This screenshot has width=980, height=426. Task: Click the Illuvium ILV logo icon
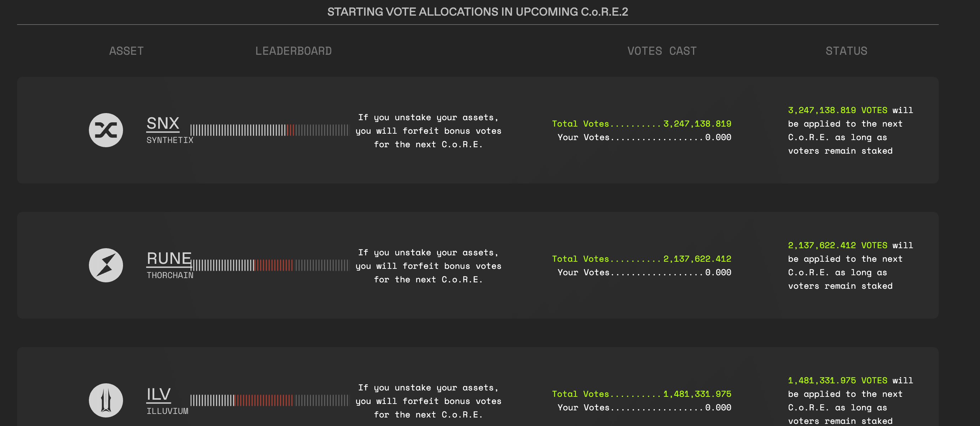(106, 400)
